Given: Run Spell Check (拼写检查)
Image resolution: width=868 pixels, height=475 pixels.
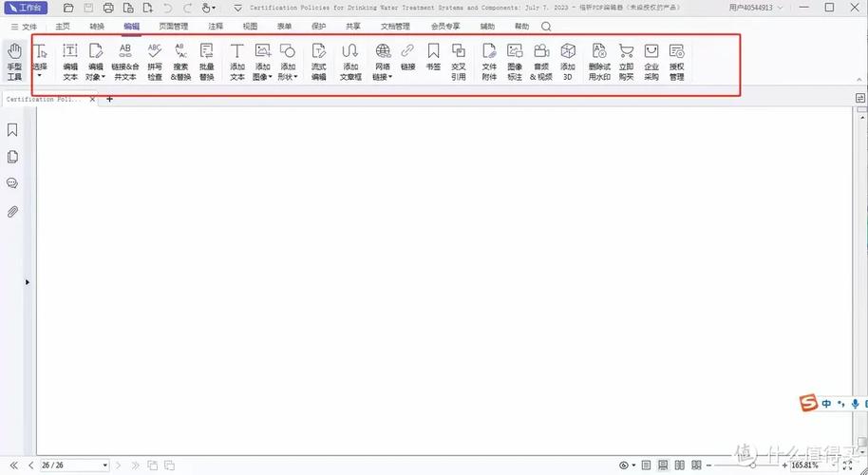Looking at the screenshot, I should [x=155, y=62].
